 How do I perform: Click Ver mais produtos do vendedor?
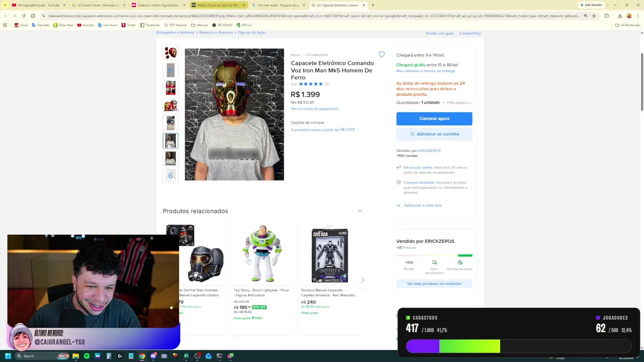[434, 284]
